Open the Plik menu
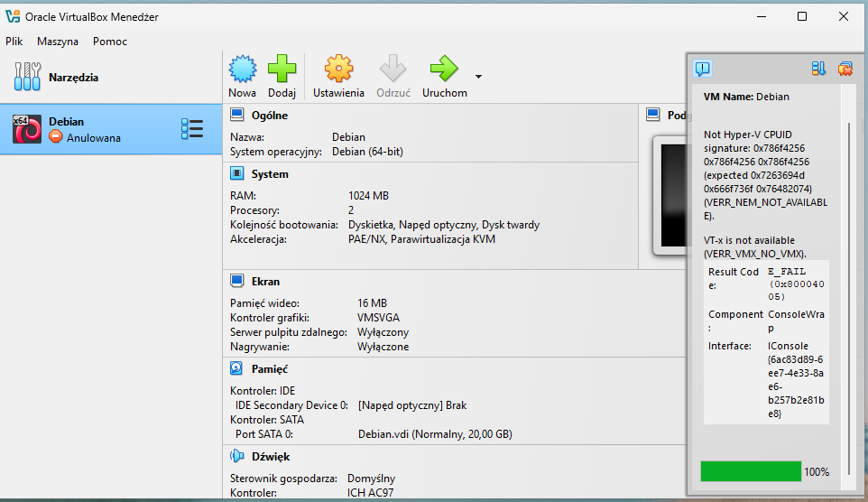The image size is (868, 502). pyautogui.click(x=14, y=42)
